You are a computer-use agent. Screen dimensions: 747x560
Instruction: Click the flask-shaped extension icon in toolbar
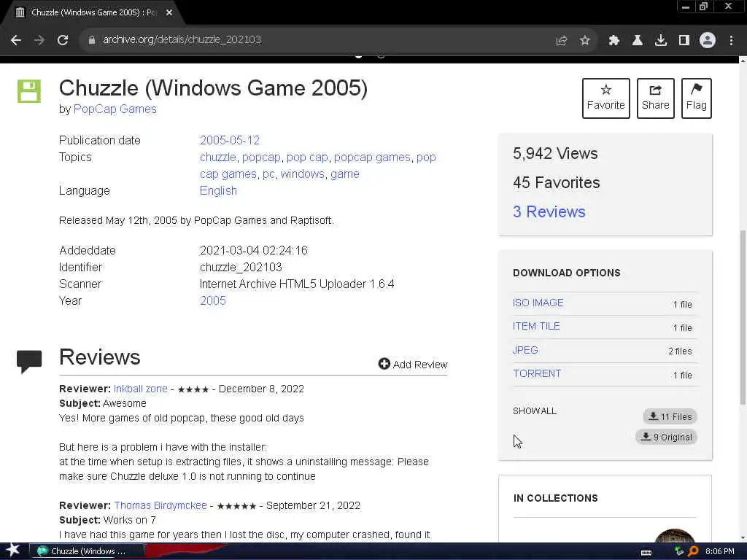click(x=638, y=41)
